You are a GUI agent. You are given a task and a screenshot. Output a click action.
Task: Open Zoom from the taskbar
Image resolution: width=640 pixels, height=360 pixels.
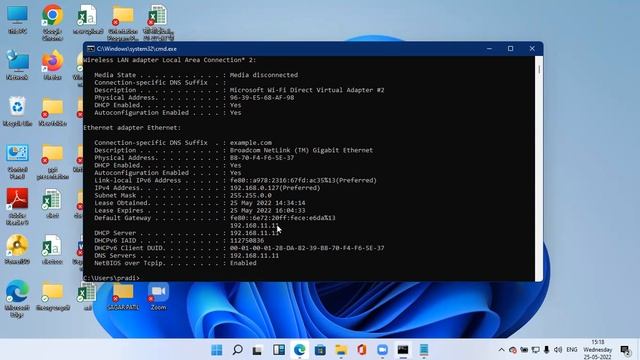[x=382, y=350]
